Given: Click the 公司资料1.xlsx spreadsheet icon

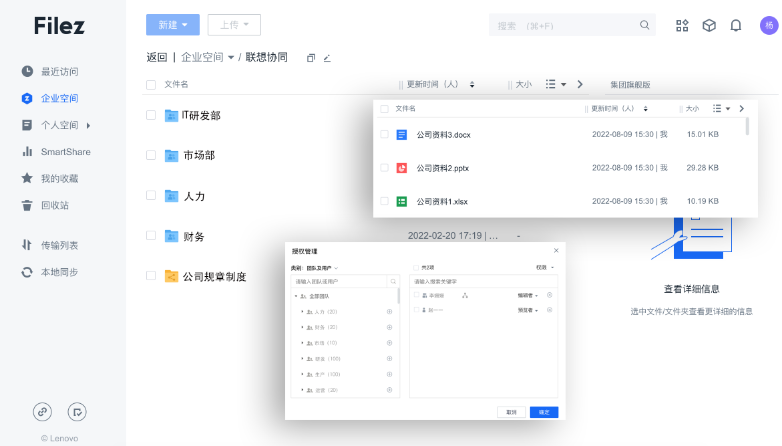Looking at the screenshot, I should pos(401,202).
